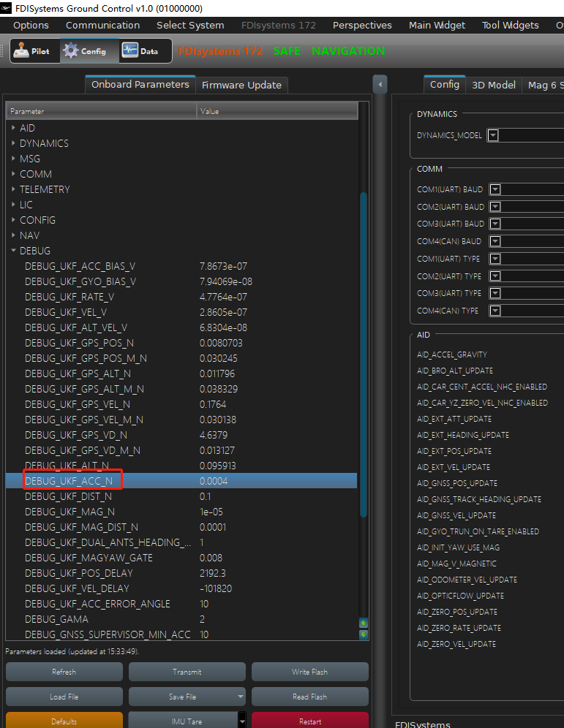Click value 2192.3 of DEBUG_UKF_POS_DELAY
564x728 pixels.
click(212, 573)
